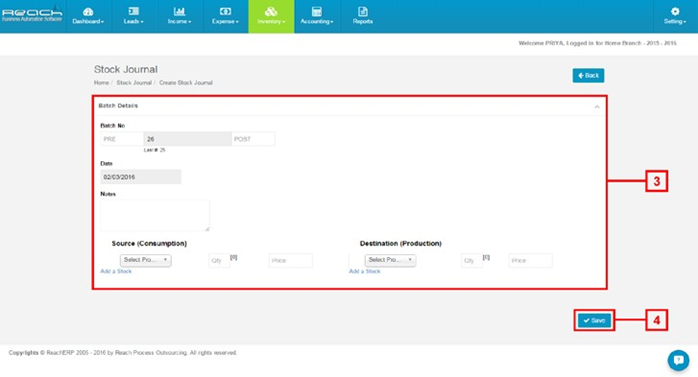Click inside the Notes text area

(155, 215)
